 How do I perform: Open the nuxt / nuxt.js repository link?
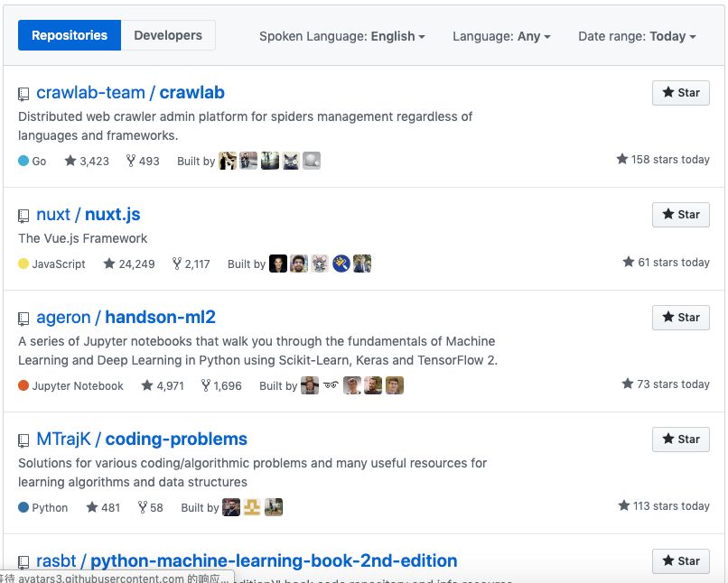click(x=89, y=214)
